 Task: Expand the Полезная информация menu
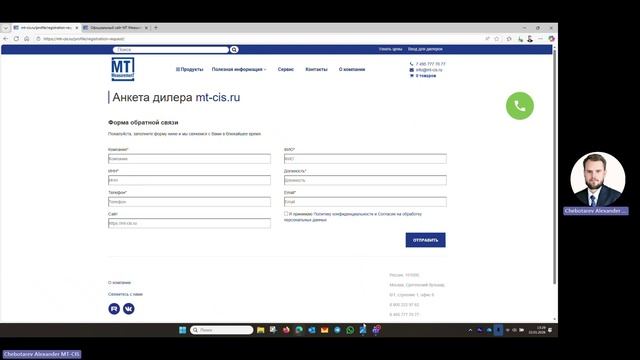click(239, 69)
